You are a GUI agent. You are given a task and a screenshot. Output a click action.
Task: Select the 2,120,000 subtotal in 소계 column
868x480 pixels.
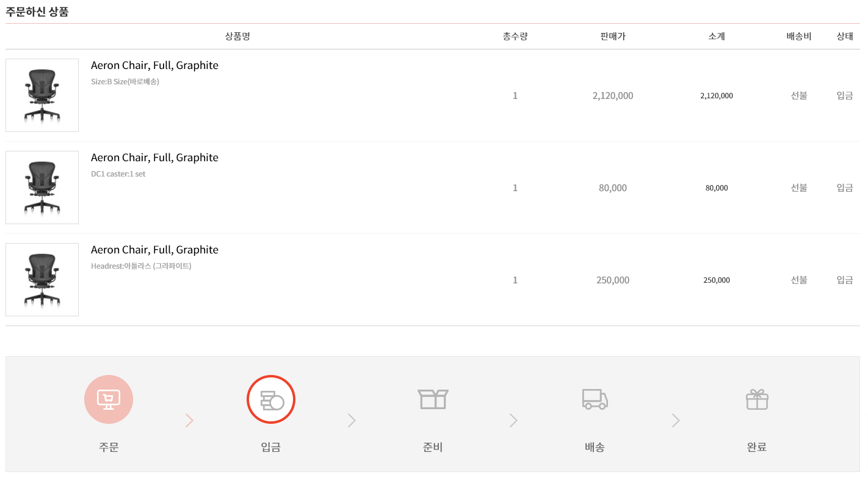(717, 96)
